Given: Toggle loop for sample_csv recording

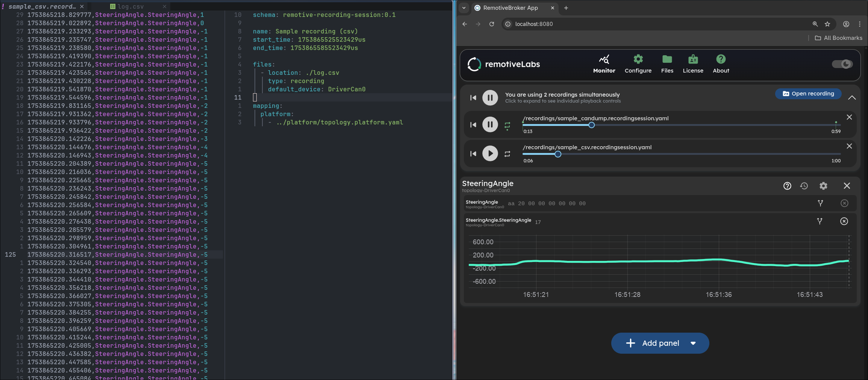Looking at the screenshot, I should point(507,154).
